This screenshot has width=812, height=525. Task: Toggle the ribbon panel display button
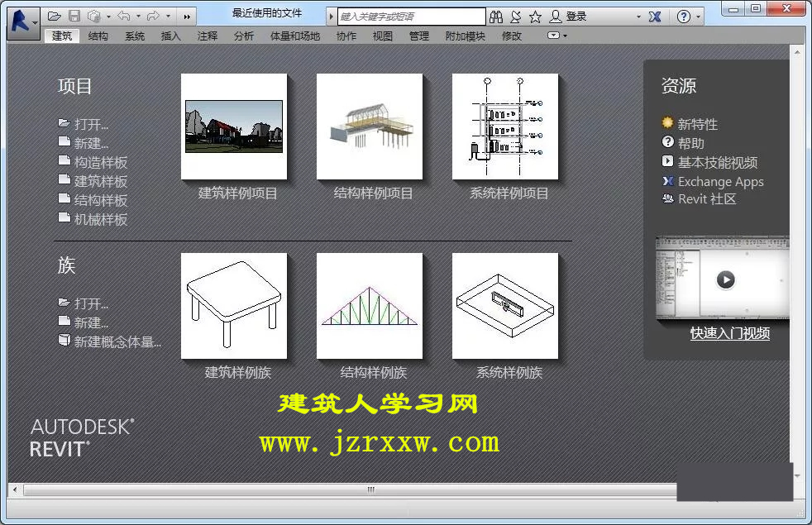(553, 36)
